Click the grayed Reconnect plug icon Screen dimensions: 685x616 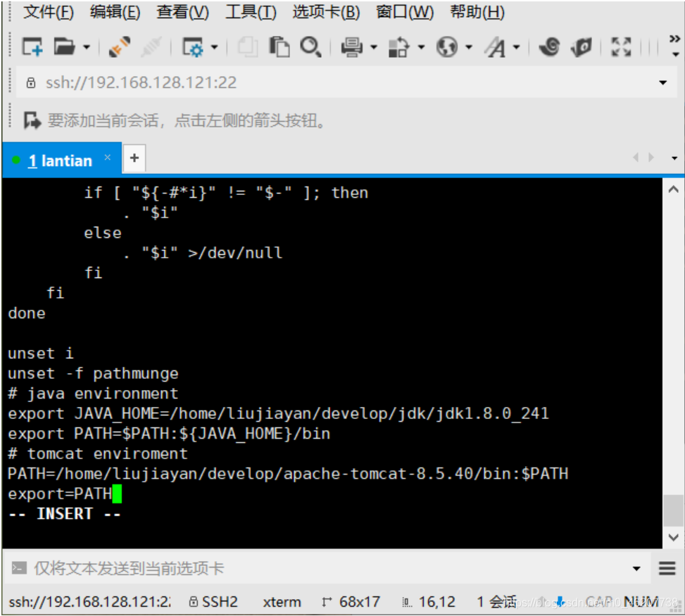click(x=151, y=46)
